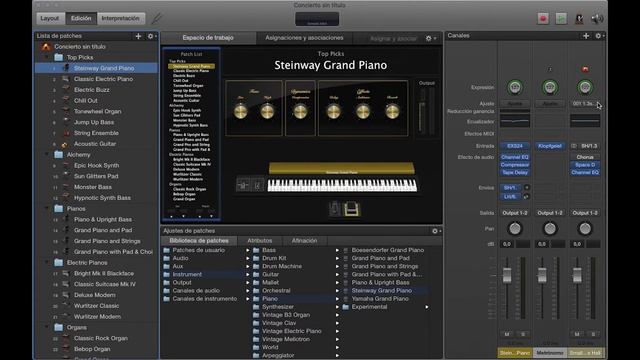Click the Experimental folder icon in library
Viewport: 640px width, 360px height.
point(346,307)
